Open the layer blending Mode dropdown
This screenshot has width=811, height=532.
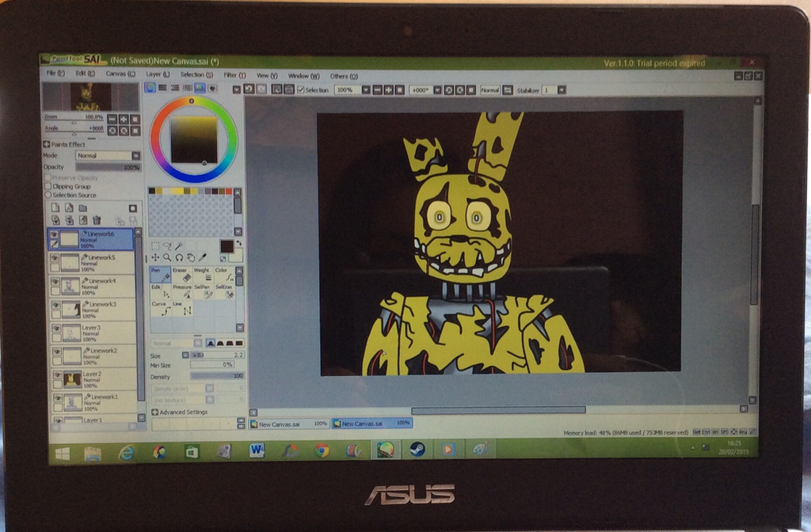pyautogui.click(x=108, y=156)
